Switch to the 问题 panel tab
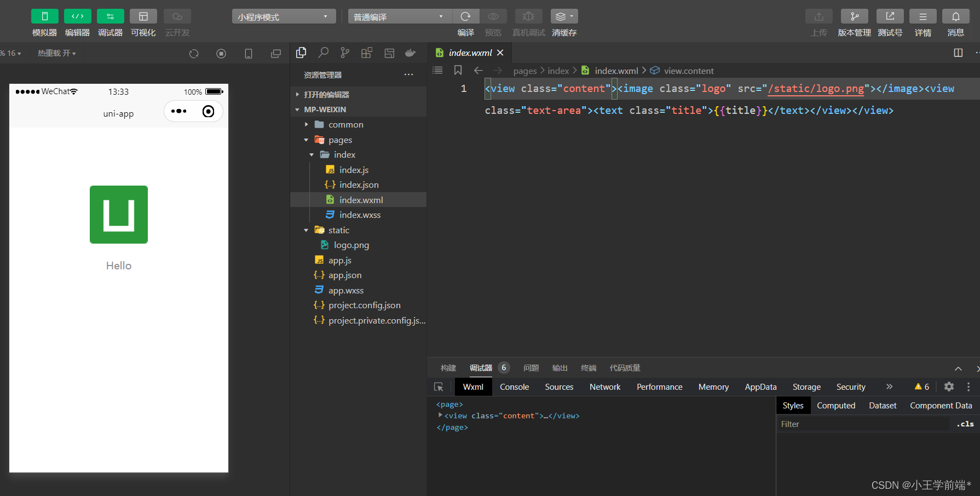Viewport: 980px width, 496px height. click(531, 368)
